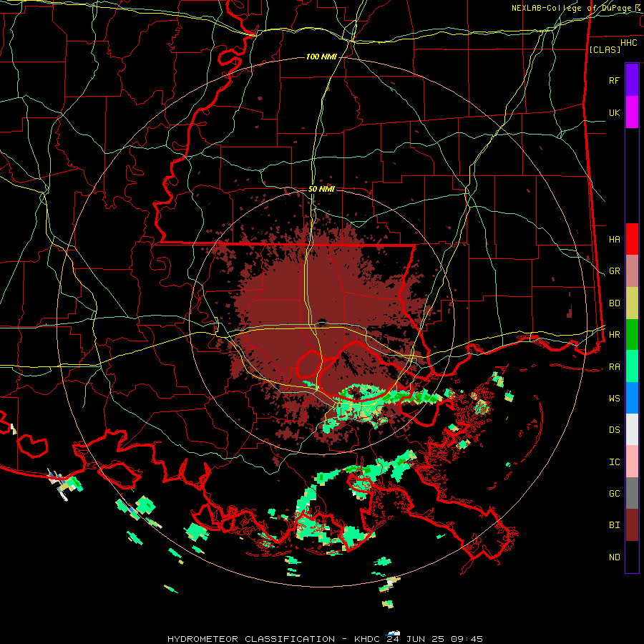This screenshot has width=644, height=644.
Task: Click the brown BI legend color swatch
Action: coord(632,525)
